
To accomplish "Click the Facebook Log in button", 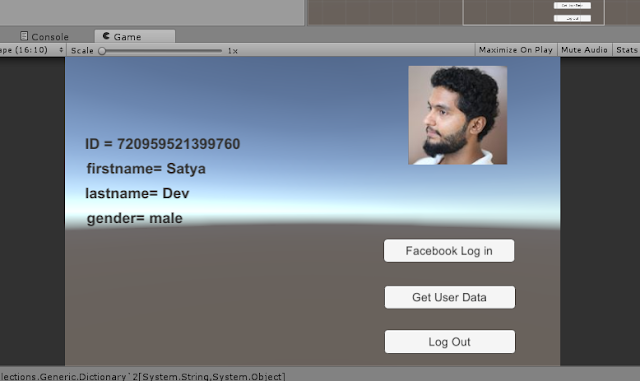I will [449, 251].
